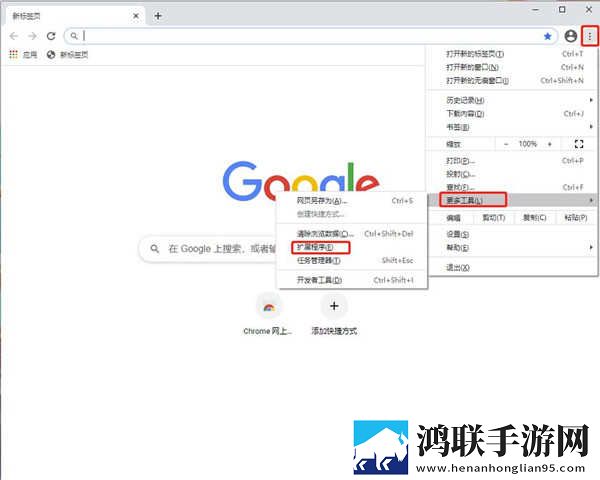Click 复制(C) copy in edit row
Viewport: 600px width, 480px height.
(x=535, y=218)
